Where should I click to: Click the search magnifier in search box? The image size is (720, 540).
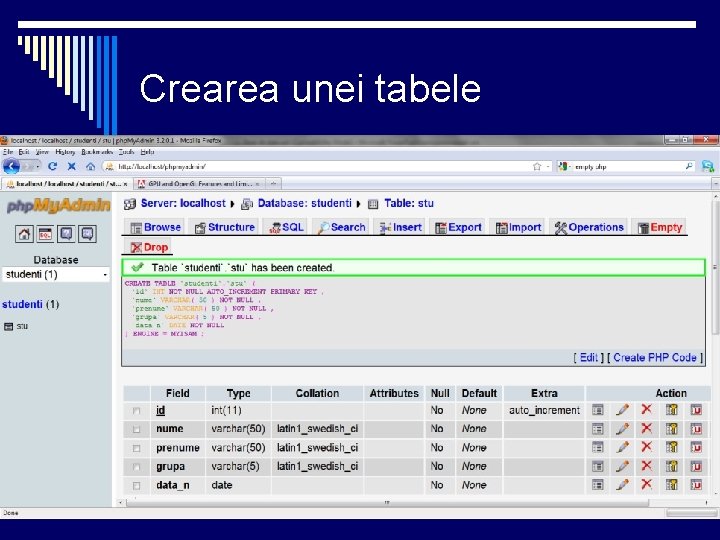689,166
